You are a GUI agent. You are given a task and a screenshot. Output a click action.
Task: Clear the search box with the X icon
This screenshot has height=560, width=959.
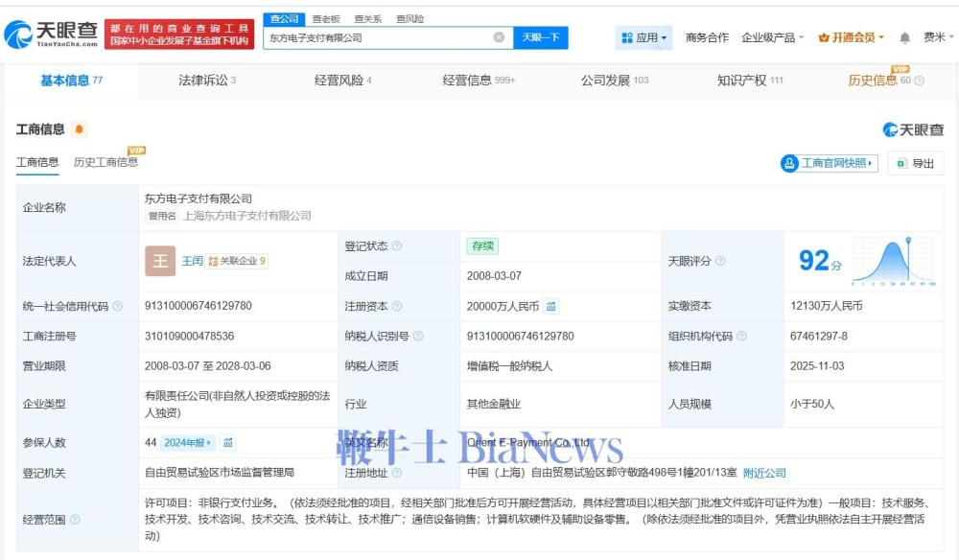point(499,37)
